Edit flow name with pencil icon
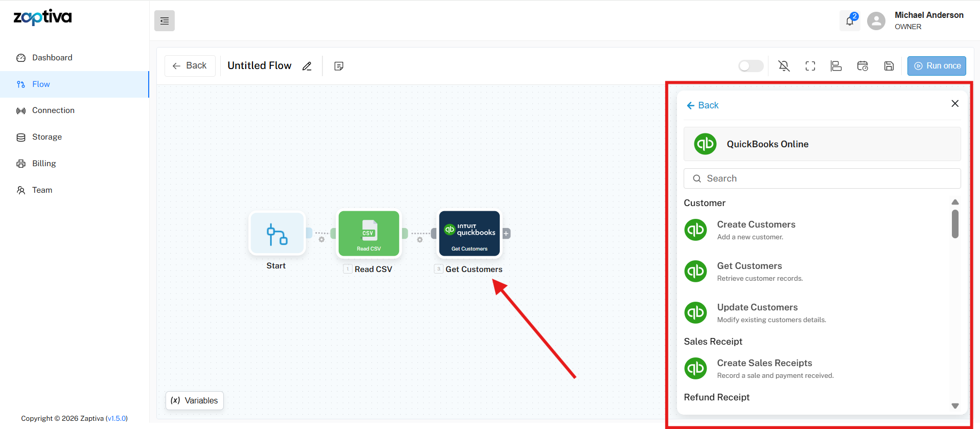The image size is (980, 429). pos(307,66)
